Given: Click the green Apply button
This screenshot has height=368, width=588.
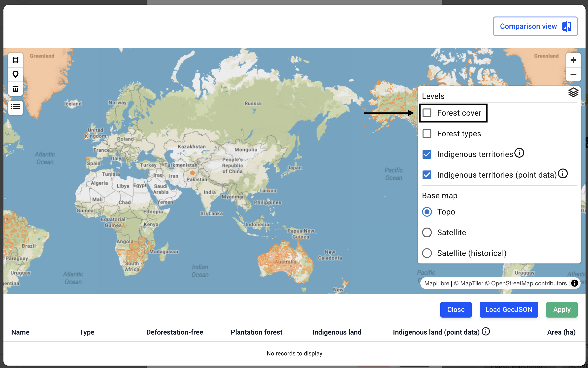Looking at the screenshot, I should point(562,309).
